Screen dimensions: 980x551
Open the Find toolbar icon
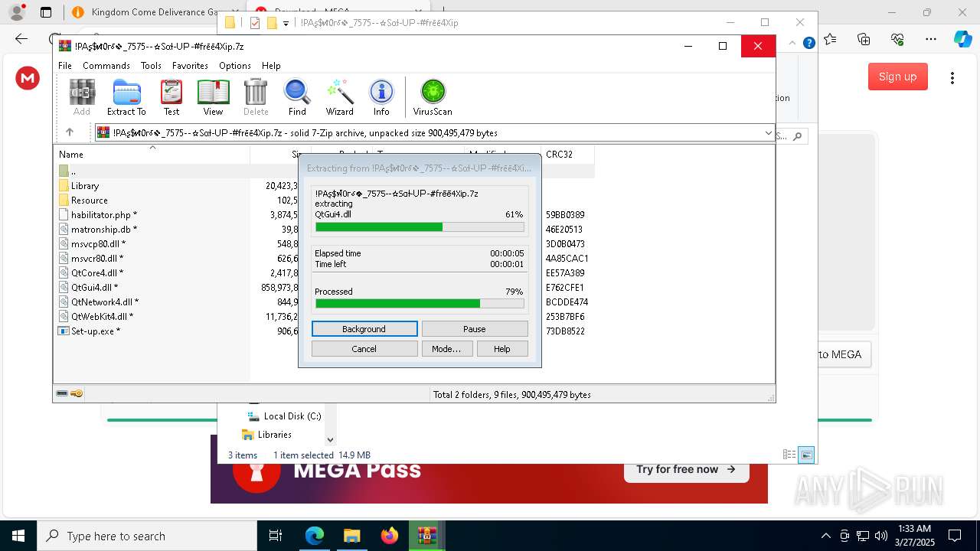[x=297, y=97]
